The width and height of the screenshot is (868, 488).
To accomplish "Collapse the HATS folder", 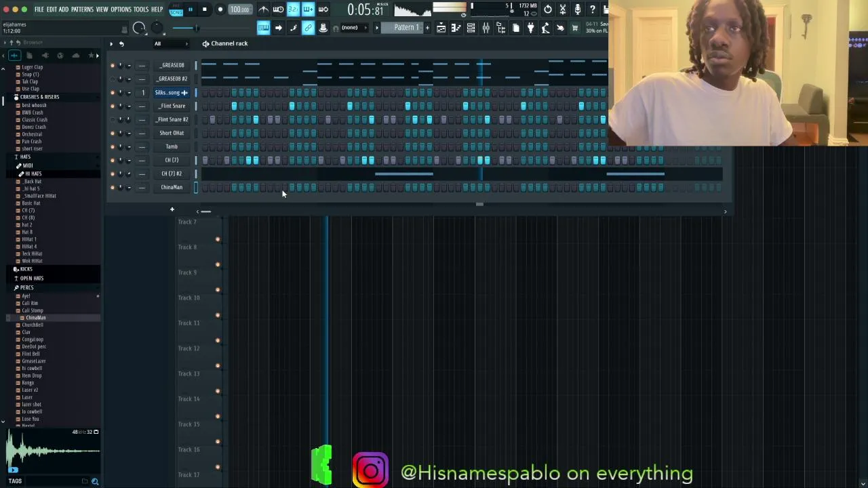I will (x=24, y=157).
